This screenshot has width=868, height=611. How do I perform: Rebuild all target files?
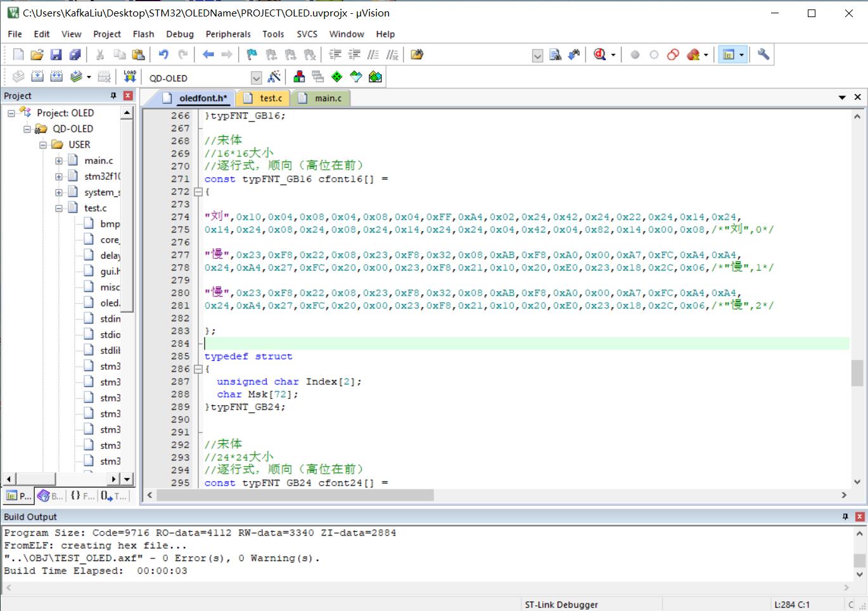pos(56,77)
